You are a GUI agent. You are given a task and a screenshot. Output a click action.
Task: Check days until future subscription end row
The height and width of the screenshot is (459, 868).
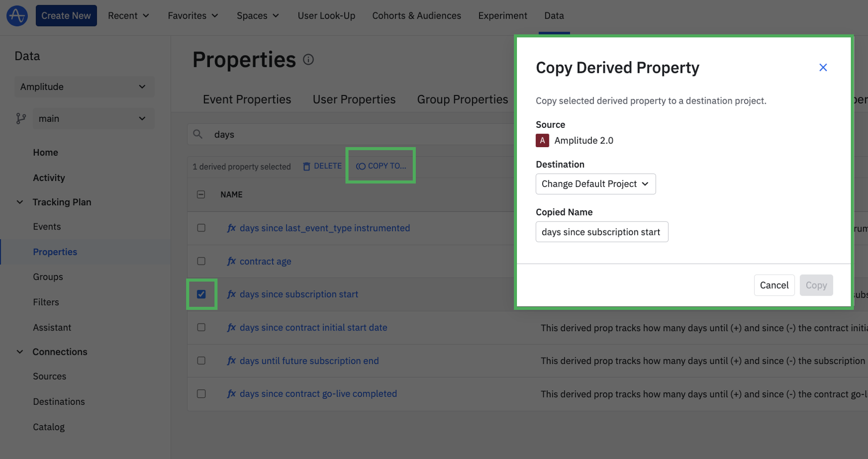[201, 361]
